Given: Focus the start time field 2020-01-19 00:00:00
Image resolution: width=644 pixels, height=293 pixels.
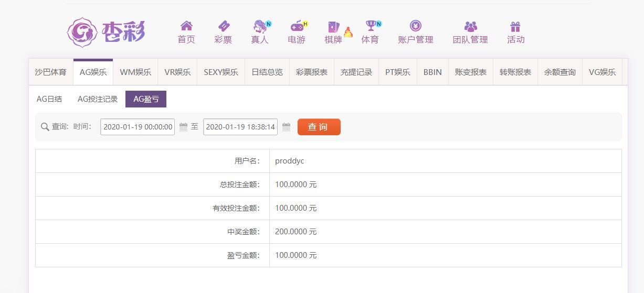Looking at the screenshot, I should (138, 127).
